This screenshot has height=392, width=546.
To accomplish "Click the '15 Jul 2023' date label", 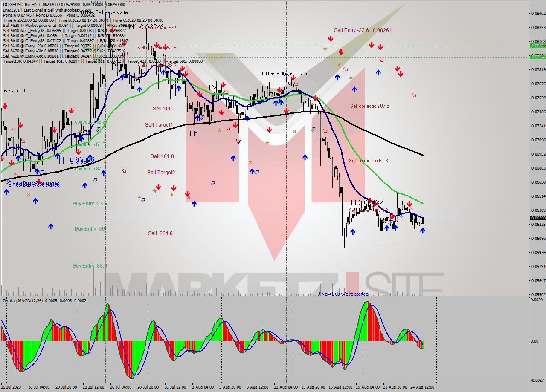I will pyautogui.click(x=11, y=387).
